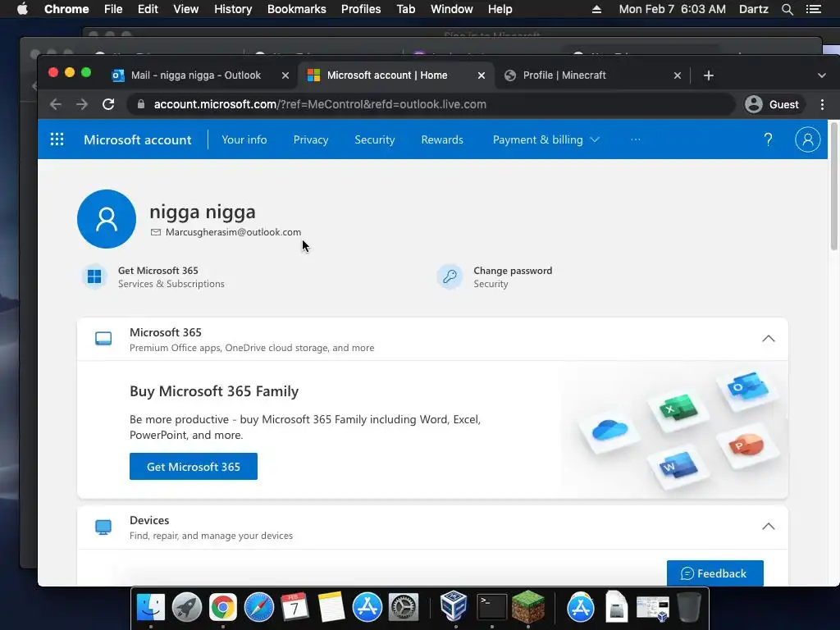The height and width of the screenshot is (630, 840).
Task: Click Spotlight search in the menu bar
Action: (787, 9)
